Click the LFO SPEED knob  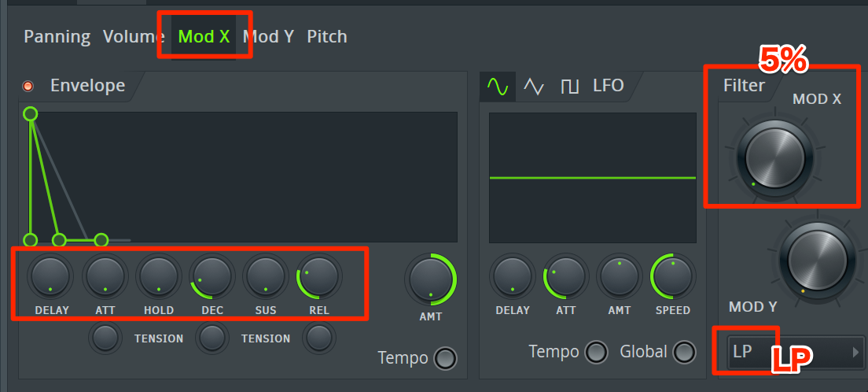[x=672, y=276]
